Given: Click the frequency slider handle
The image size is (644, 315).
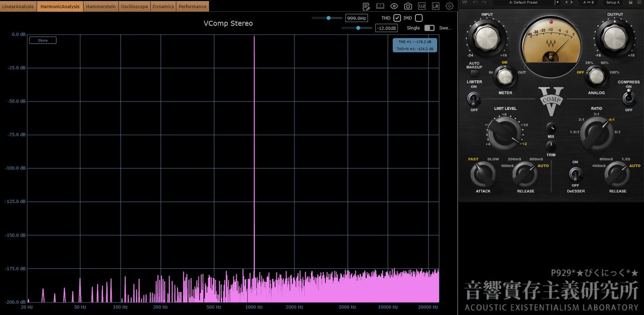Looking at the screenshot, I should [329, 18].
